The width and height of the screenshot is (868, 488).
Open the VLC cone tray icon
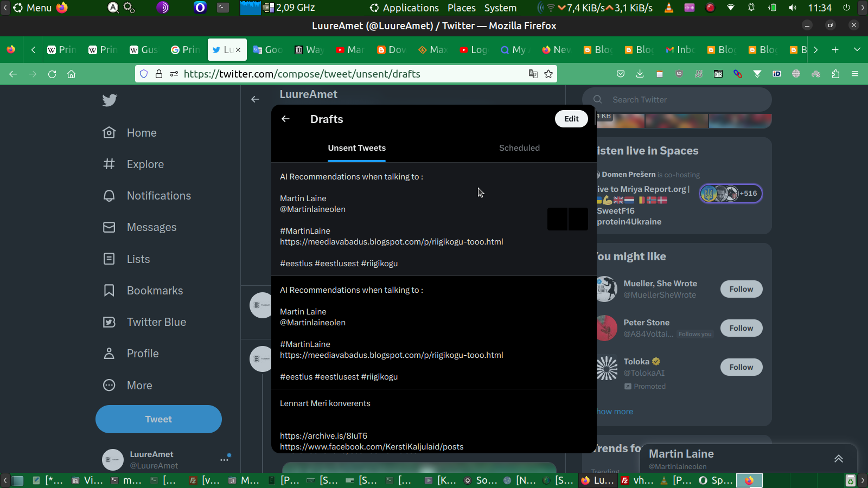[669, 8]
